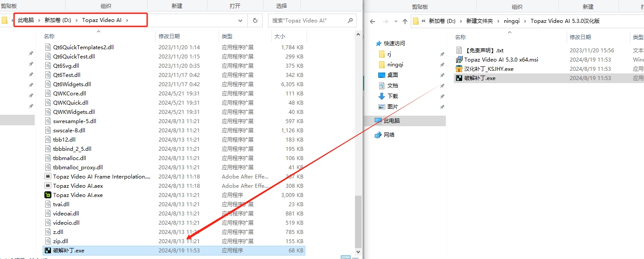This screenshot has width=644, height=259.
Task: Expand chevron after Topaz Video AI breadcrumb
Action: (x=127, y=20)
